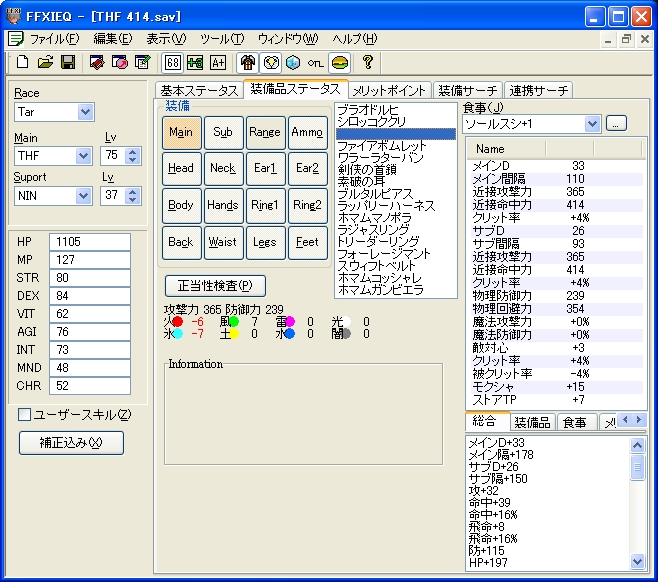The height and width of the screenshot is (582, 658).
Task: Click the document icon left of ファイル menu
Action: click(x=16, y=39)
